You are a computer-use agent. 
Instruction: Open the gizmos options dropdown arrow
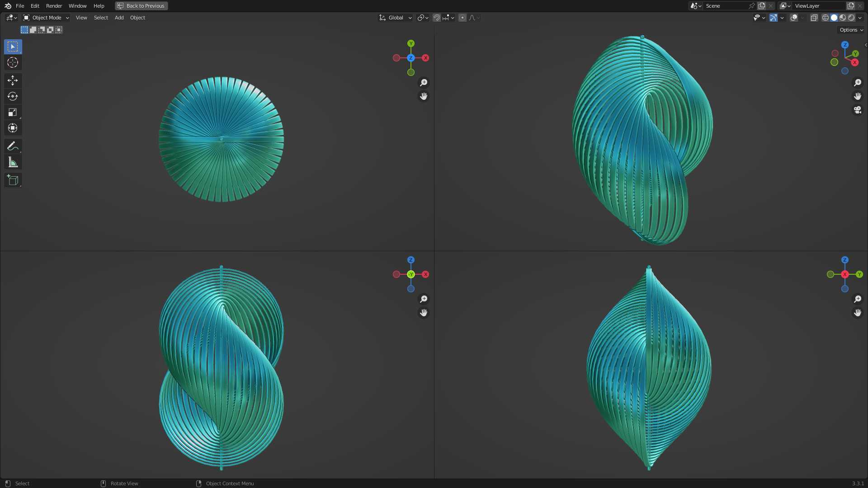pos(782,18)
